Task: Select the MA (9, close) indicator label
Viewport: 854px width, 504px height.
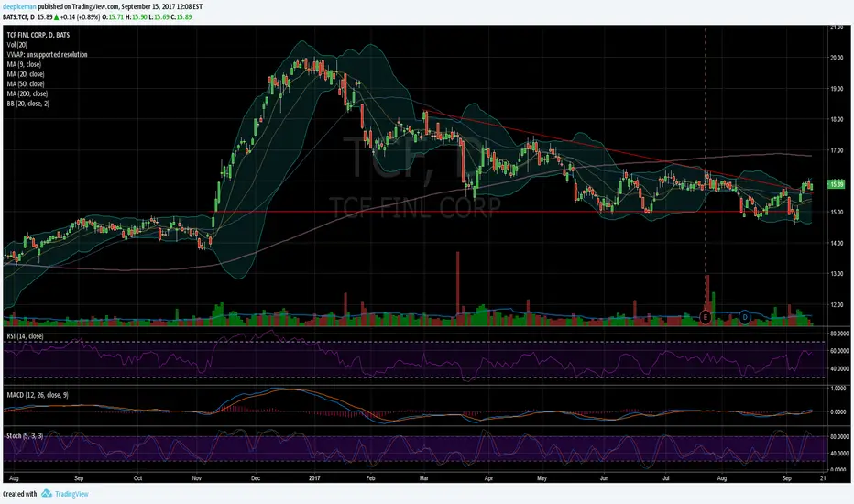Action: (24, 64)
